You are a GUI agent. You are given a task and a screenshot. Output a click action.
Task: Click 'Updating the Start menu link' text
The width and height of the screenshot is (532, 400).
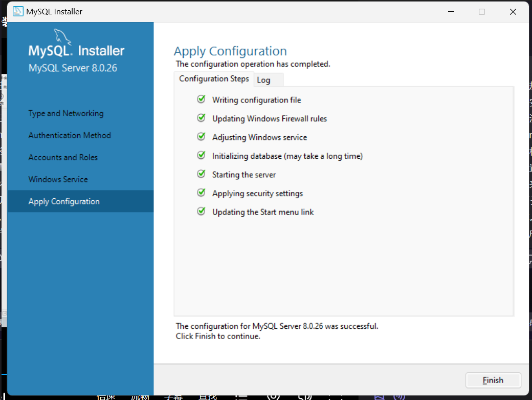coord(263,212)
